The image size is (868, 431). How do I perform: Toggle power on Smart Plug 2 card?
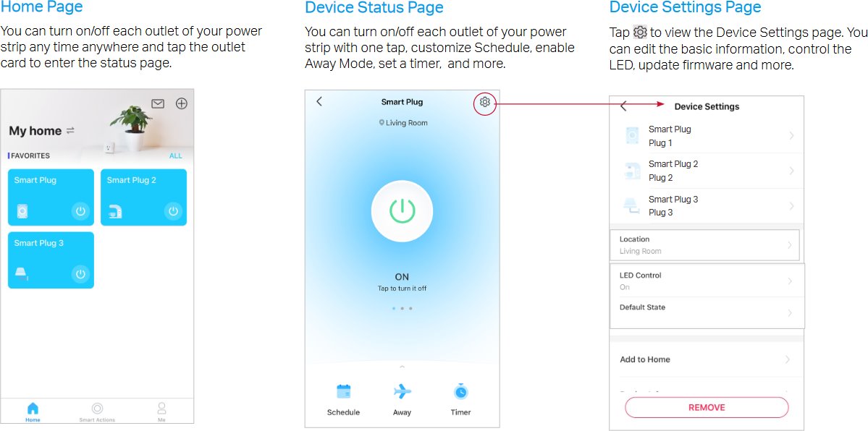(x=173, y=212)
